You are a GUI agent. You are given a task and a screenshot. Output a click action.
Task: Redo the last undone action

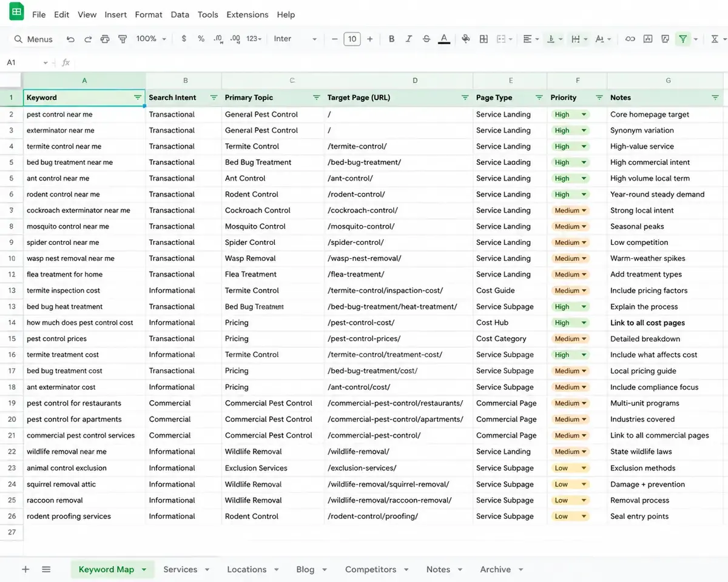pos(88,39)
